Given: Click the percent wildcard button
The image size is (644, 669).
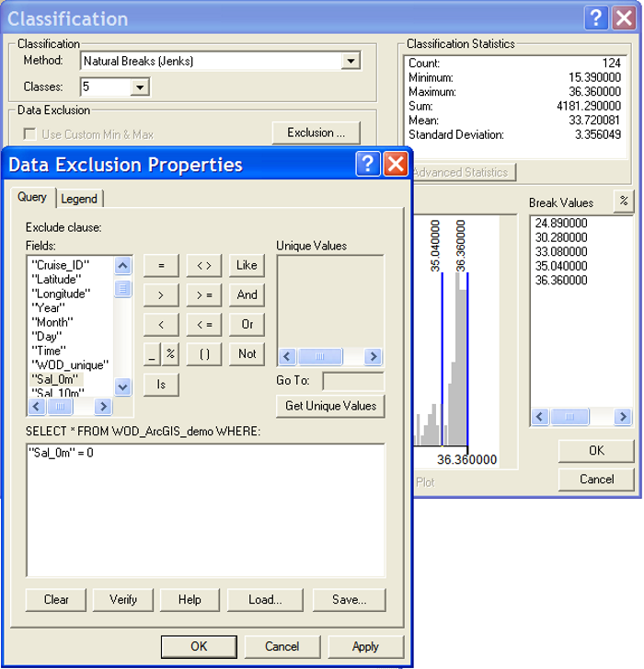Looking at the screenshot, I should (x=170, y=354).
